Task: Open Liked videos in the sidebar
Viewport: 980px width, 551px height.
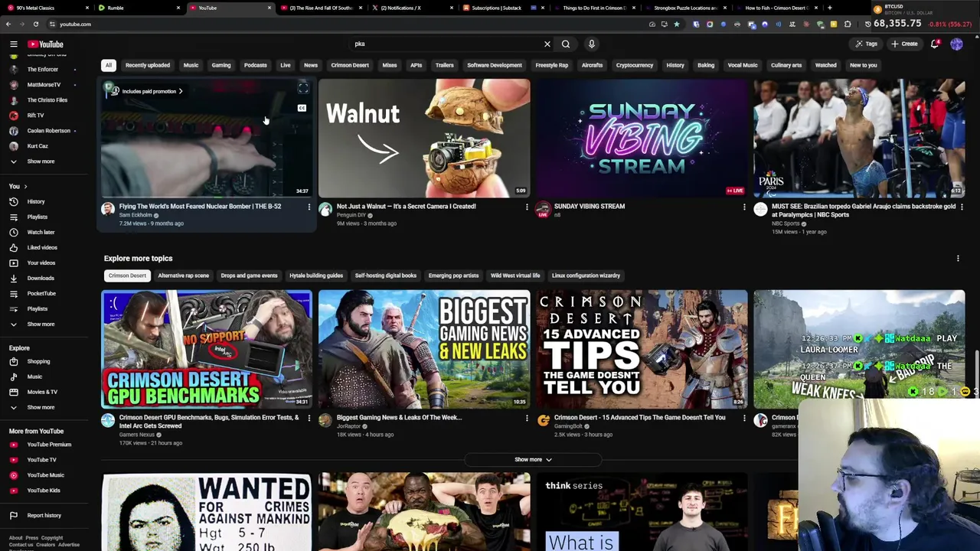Action: coord(42,247)
